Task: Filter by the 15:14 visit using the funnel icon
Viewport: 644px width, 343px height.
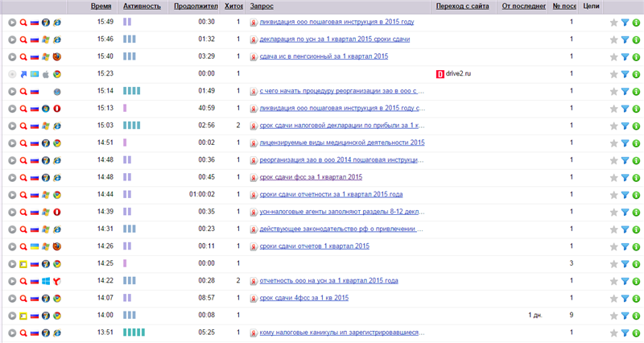Action: pyautogui.click(x=625, y=92)
